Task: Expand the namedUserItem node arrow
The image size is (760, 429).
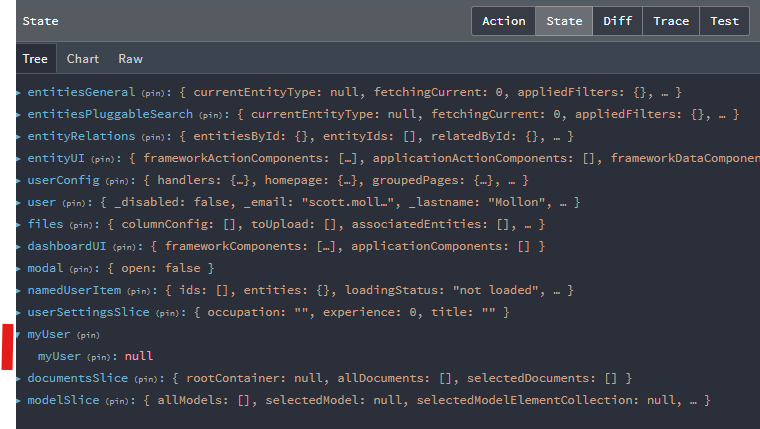Action: point(18,290)
